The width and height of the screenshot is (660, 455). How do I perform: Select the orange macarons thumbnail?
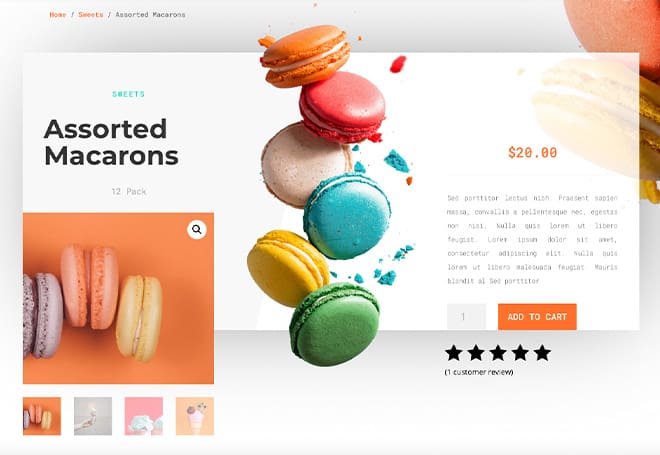[42, 416]
